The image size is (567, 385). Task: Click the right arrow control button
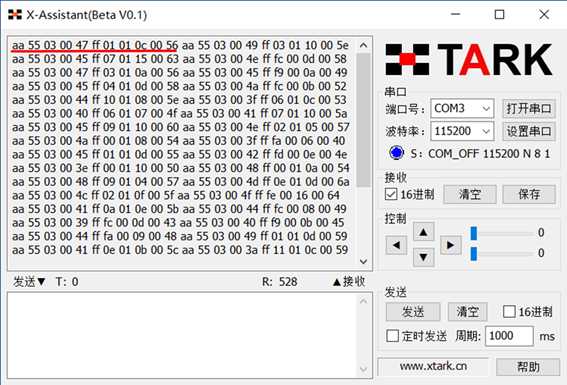pos(450,245)
